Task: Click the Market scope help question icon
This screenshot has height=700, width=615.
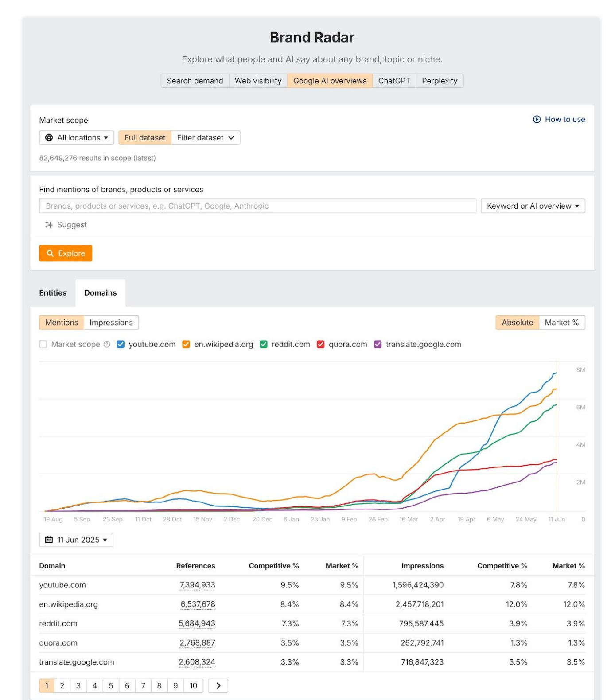Action: (107, 344)
